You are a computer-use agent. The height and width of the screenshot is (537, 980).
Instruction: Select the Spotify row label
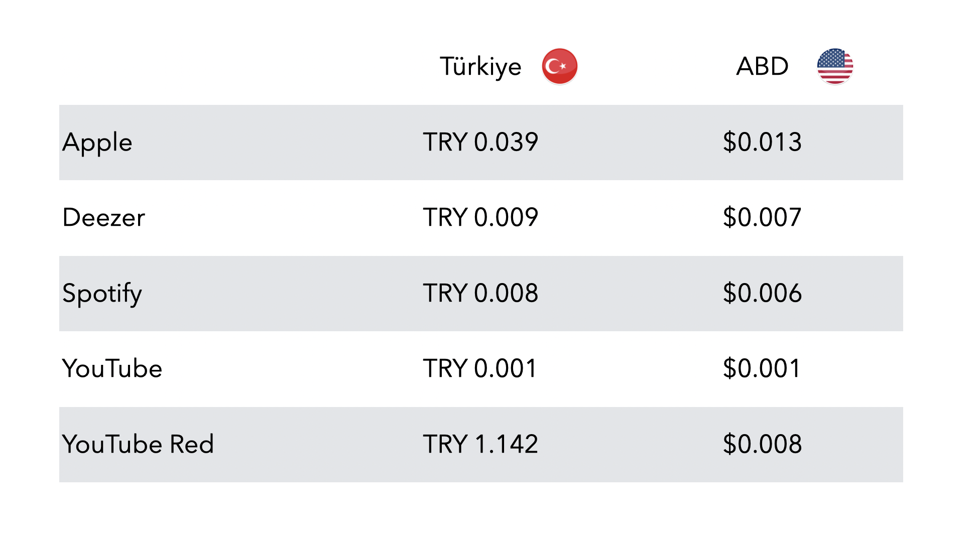[x=102, y=294]
